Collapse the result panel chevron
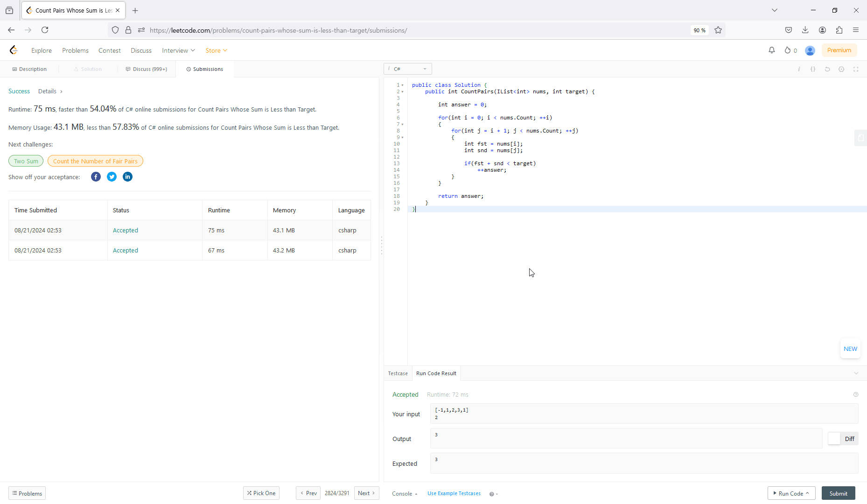Viewport: 867px width, 504px height. click(x=856, y=373)
